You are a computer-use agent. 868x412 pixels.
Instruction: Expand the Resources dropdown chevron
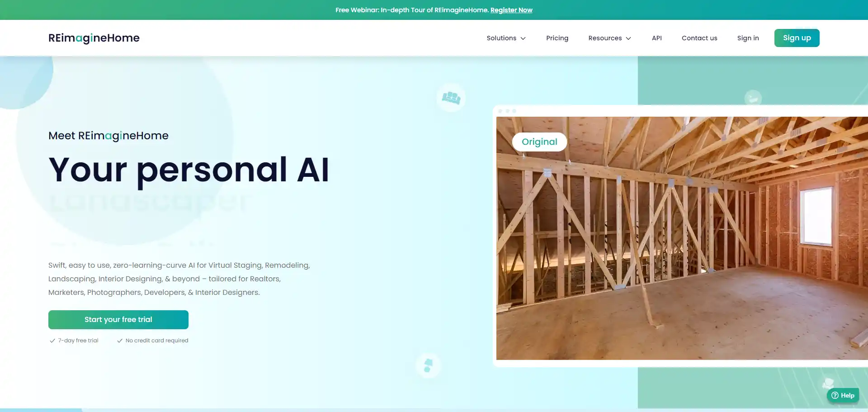(x=628, y=38)
